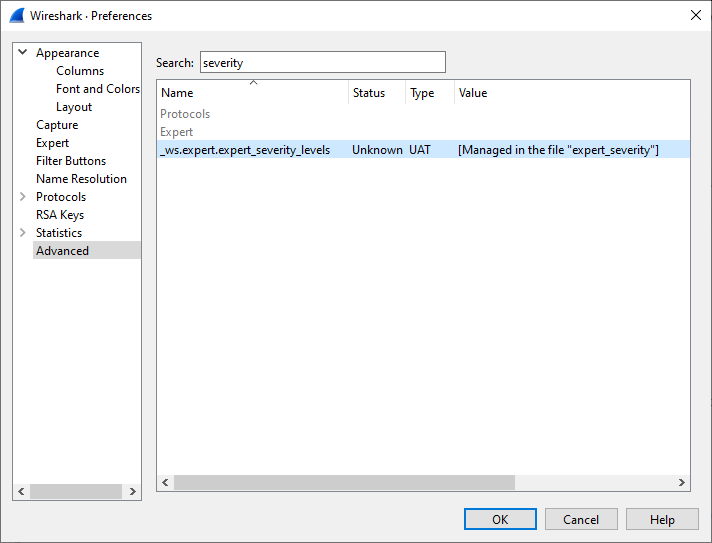Select Expert in the sidebar tree
Viewport: 712px width, 543px height.
point(53,143)
